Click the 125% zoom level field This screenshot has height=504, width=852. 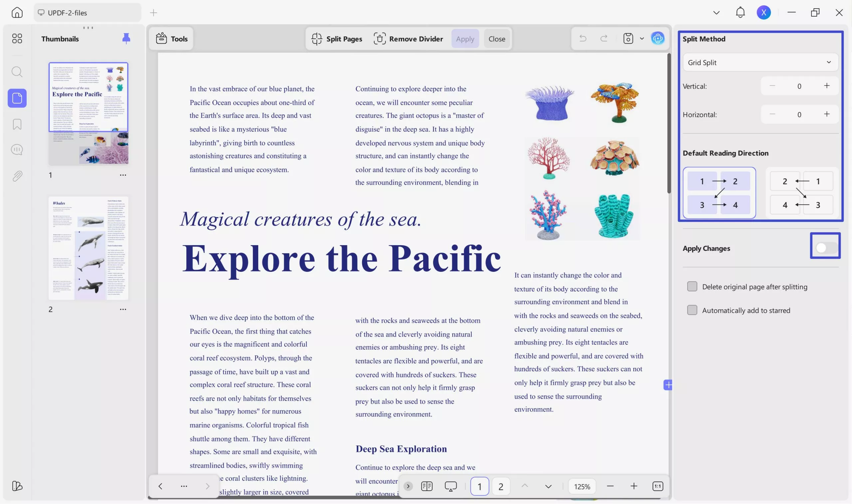coord(582,486)
